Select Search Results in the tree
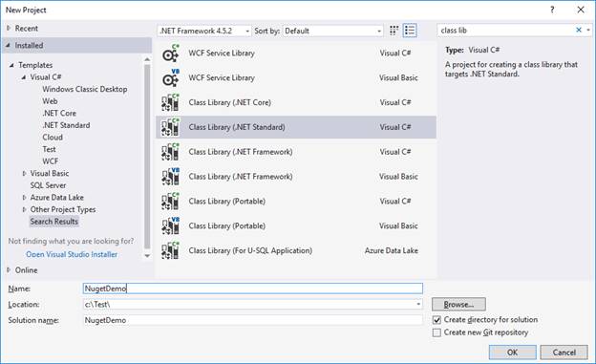The width and height of the screenshot is (596, 364). pos(54,222)
